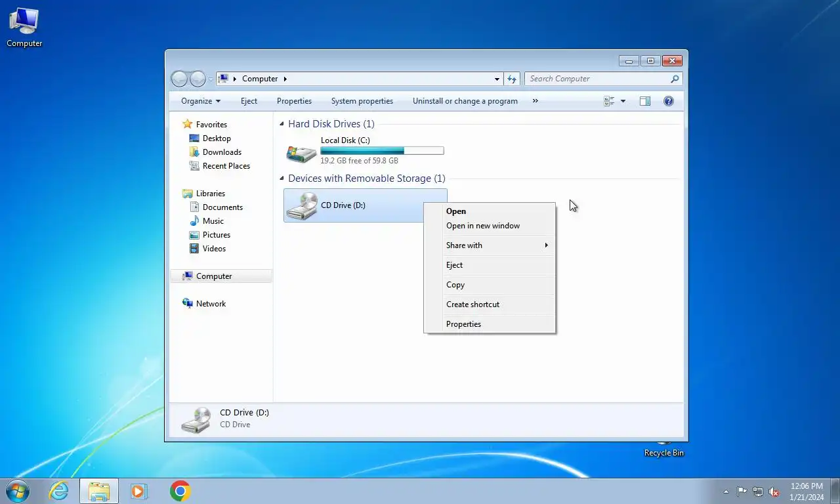This screenshot has width=840, height=504.
Task: Click Windows Explorer taskbar icon
Action: pos(99,491)
